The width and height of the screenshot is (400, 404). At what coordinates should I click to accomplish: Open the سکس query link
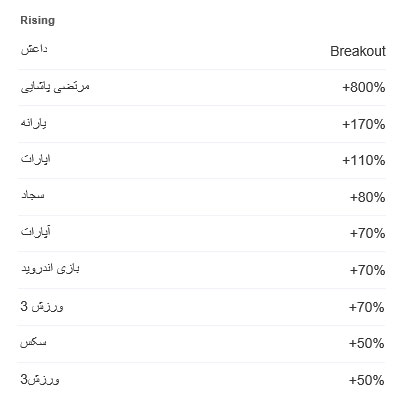pyautogui.click(x=33, y=342)
